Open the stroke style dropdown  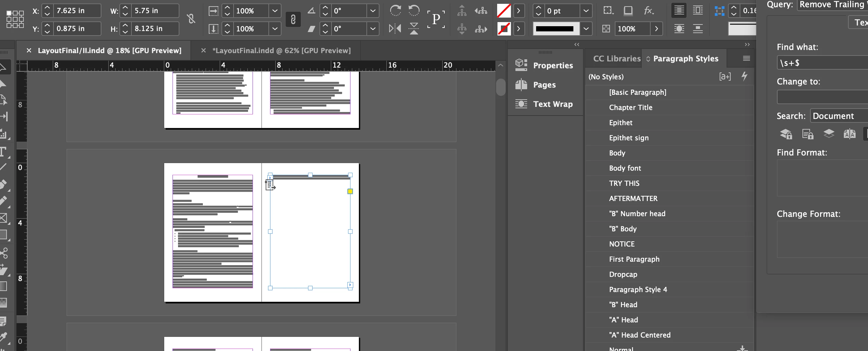586,29
